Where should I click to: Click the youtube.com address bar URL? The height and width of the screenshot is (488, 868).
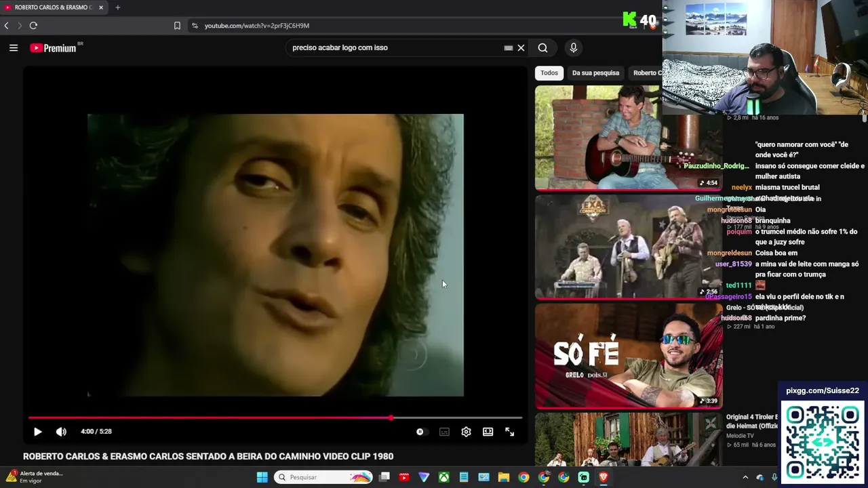click(257, 26)
